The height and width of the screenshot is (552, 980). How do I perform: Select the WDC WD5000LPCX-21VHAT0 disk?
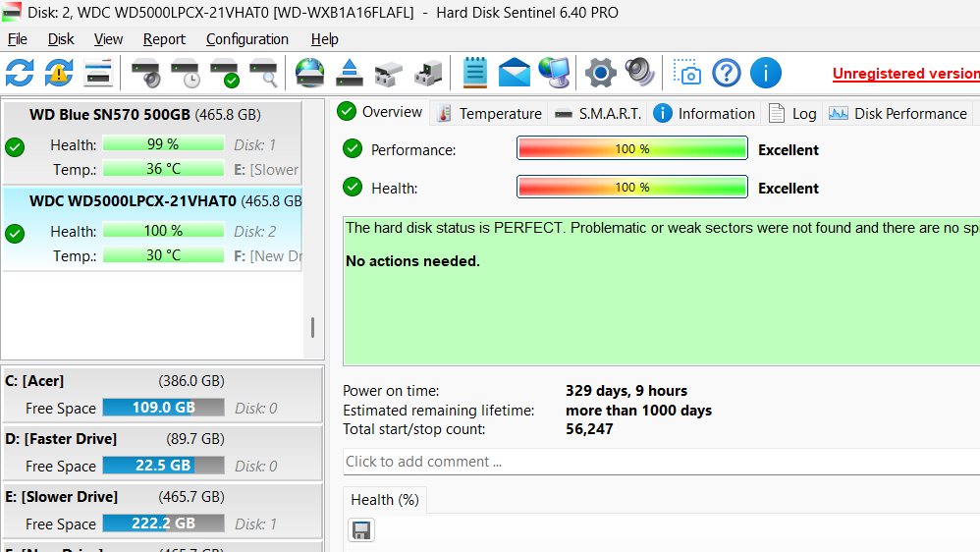click(152, 229)
